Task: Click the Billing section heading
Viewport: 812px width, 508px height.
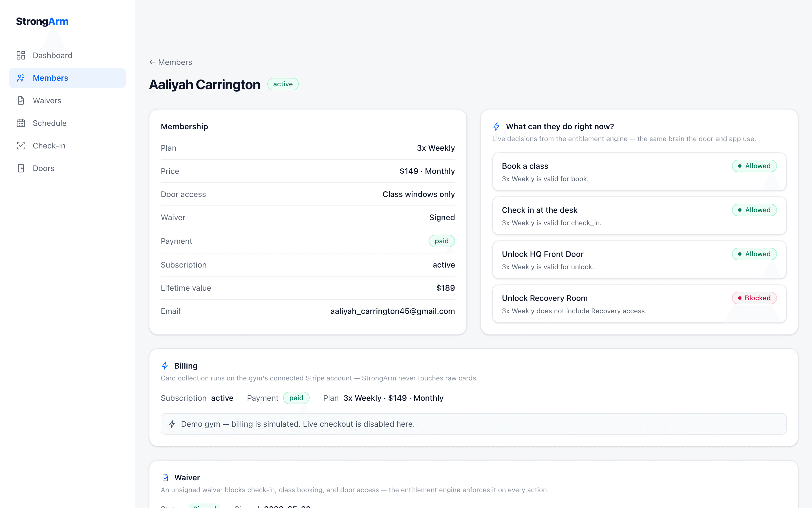Action: (186, 365)
